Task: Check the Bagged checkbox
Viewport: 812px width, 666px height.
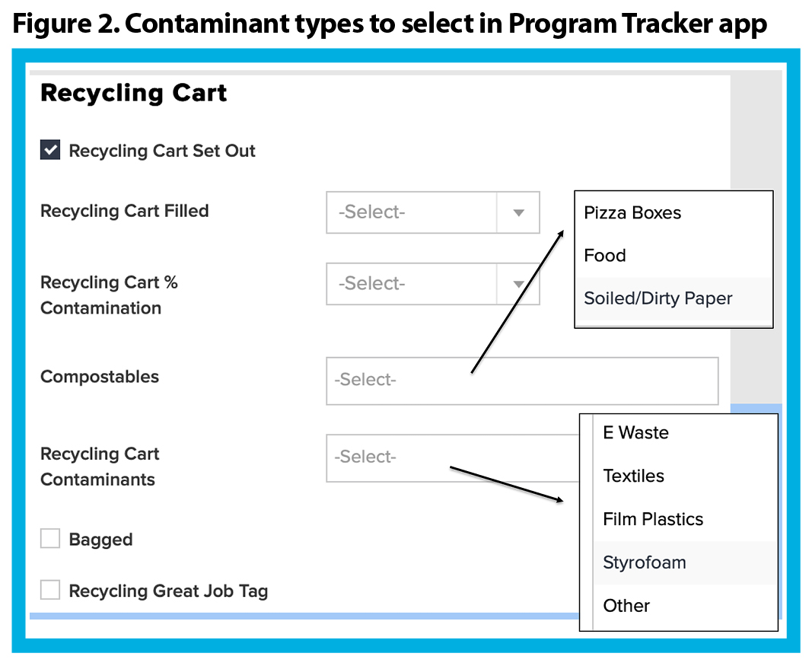Action: 50,538
